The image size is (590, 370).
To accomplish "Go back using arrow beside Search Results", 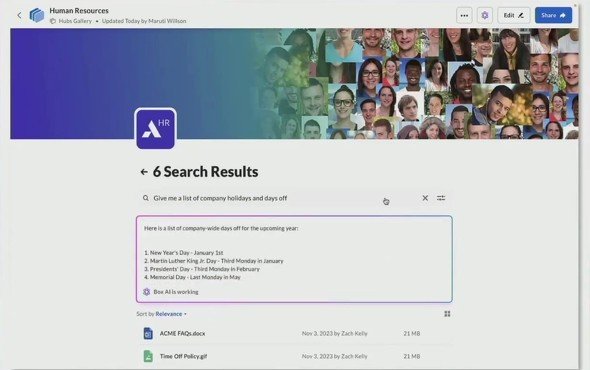I will 144,172.
